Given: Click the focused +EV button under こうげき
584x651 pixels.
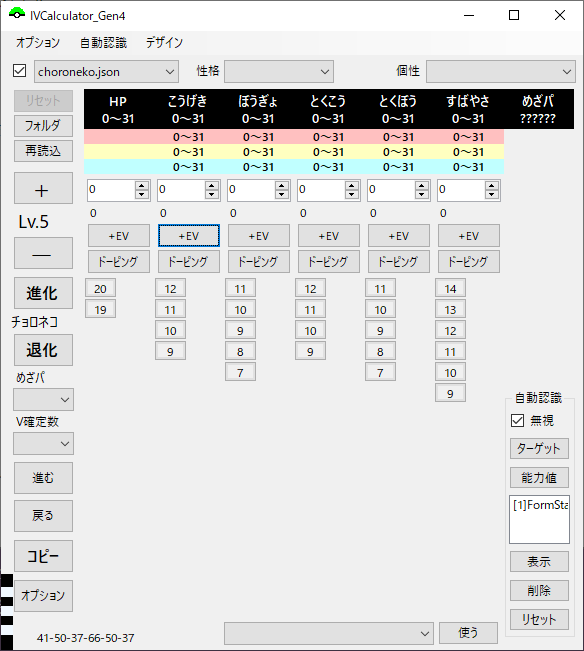Looking at the screenshot, I should (189, 236).
